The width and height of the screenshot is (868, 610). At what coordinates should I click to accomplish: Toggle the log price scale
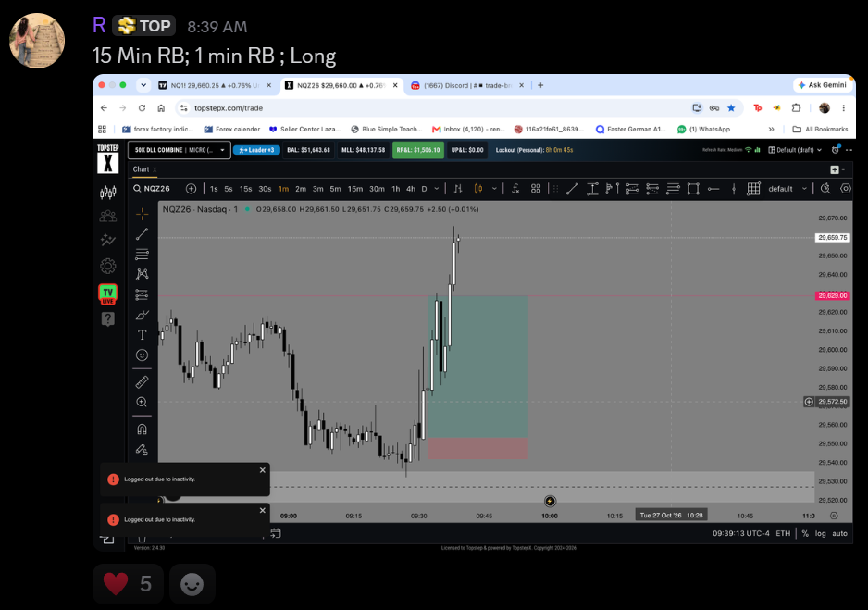click(821, 533)
